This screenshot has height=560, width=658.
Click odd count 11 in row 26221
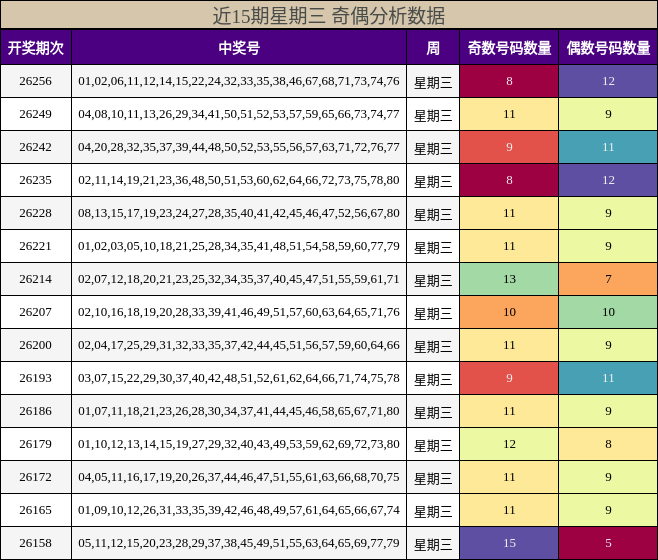(509, 246)
